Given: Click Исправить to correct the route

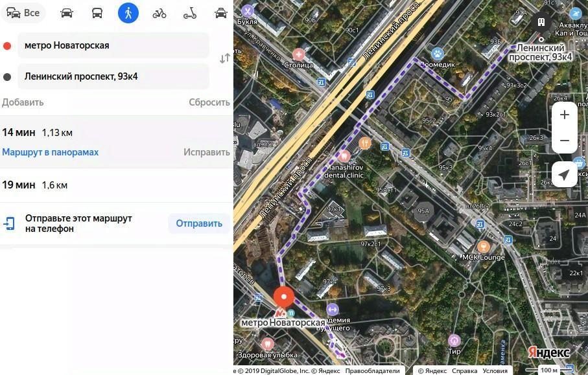Looking at the screenshot, I should 207,152.
